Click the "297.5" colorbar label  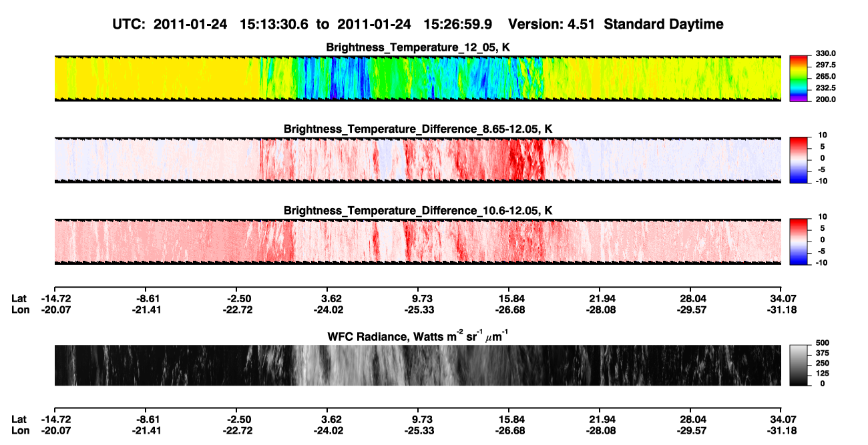[826, 65]
